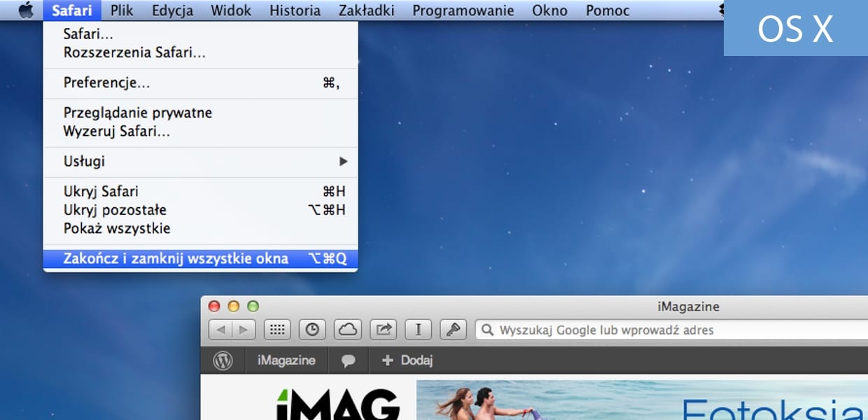
Task: Open Preferencje… from the Safari menu
Action: click(200, 83)
